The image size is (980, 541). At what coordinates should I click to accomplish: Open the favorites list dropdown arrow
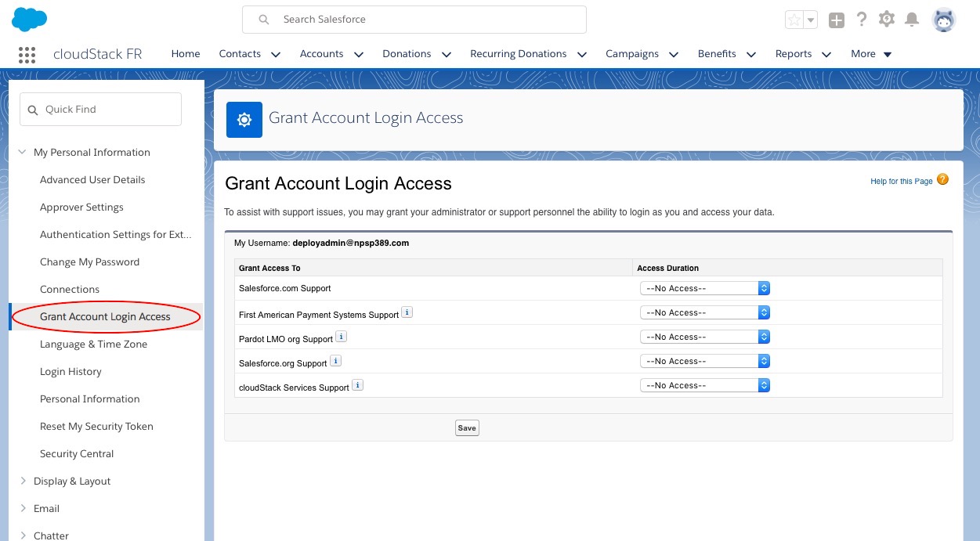(811, 20)
